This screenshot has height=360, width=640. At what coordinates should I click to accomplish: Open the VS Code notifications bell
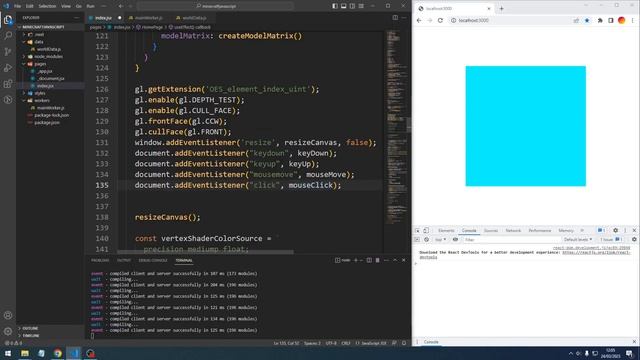point(404,343)
